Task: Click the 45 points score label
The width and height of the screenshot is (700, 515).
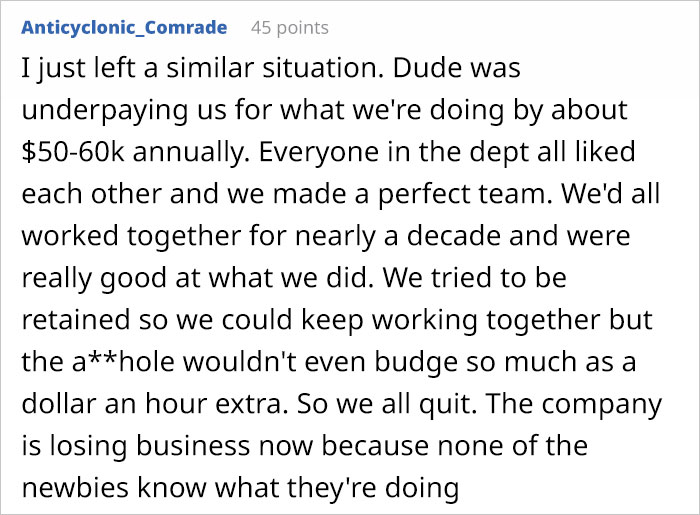Action: [289, 27]
